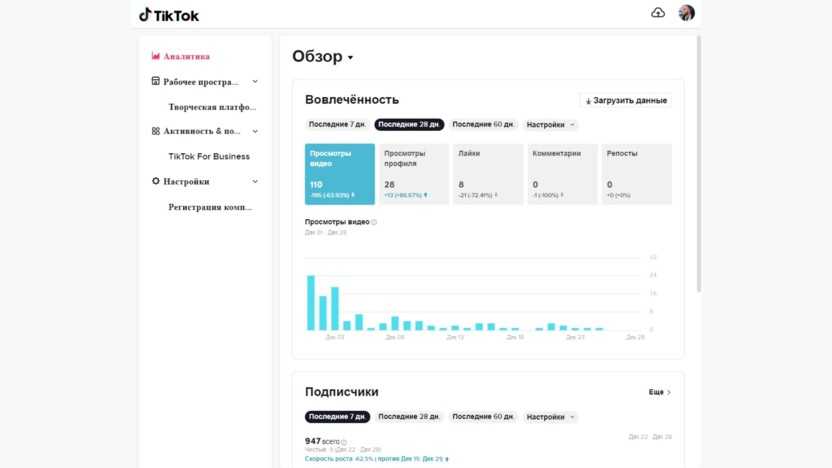The image size is (832, 468).
Task: Click the Активность grid icon in sidebar
Action: pos(155,131)
